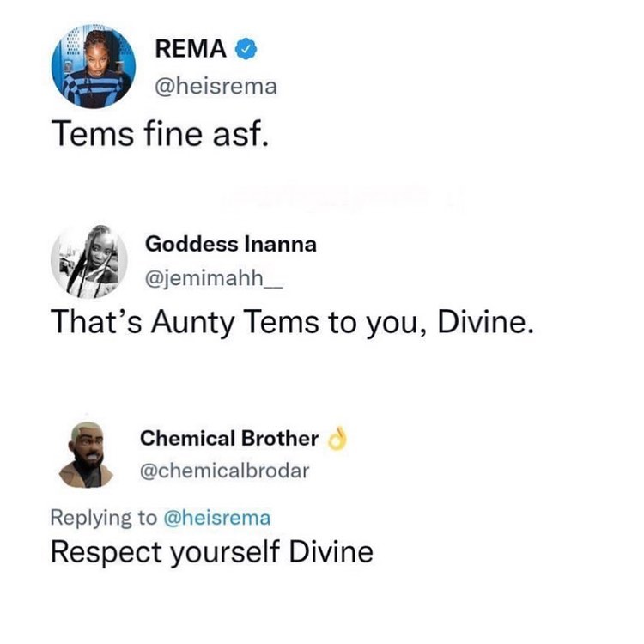644x644 pixels.
Task: Open the Goddess Inanna display name
Action: click(x=230, y=244)
